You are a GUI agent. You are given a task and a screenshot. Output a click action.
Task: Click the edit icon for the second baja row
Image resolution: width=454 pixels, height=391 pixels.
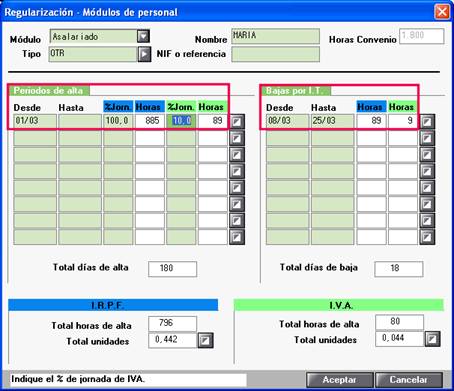point(427,138)
